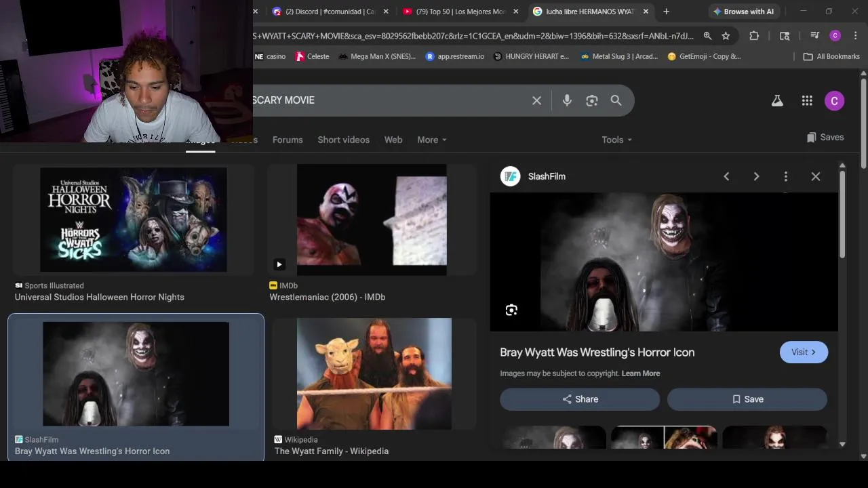The height and width of the screenshot is (488, 868).
Task: Click the preview panel scrollbar
Action: (842, 213)
